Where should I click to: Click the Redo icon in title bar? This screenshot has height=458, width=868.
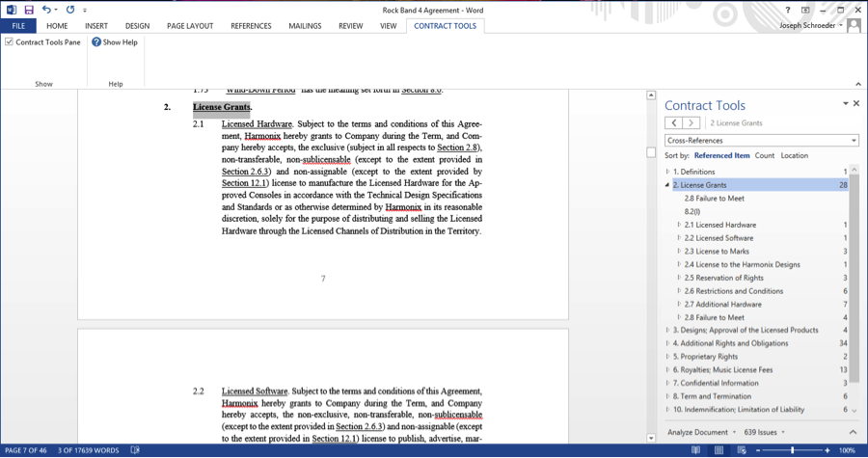tap(70, 10)
